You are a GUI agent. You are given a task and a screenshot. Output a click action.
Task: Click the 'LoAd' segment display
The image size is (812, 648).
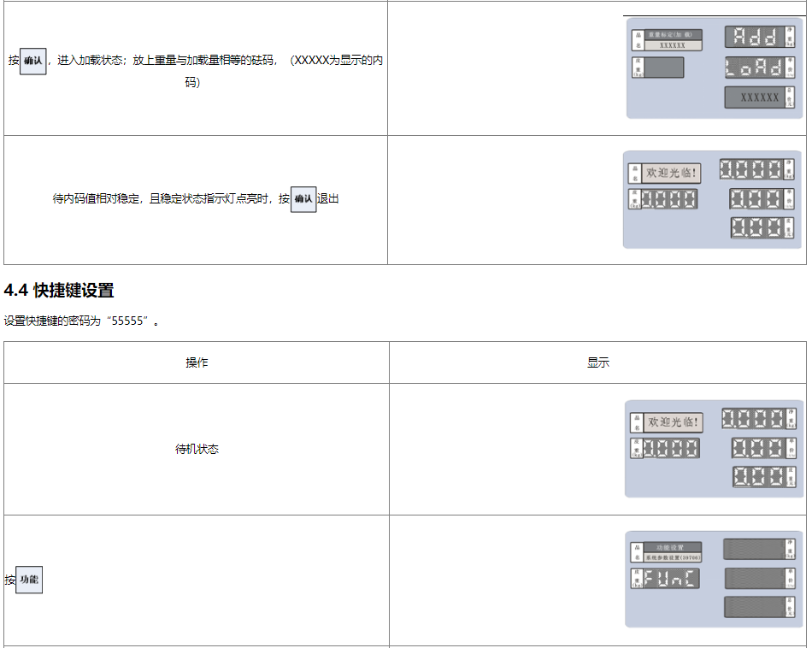[x=755, y=68]
